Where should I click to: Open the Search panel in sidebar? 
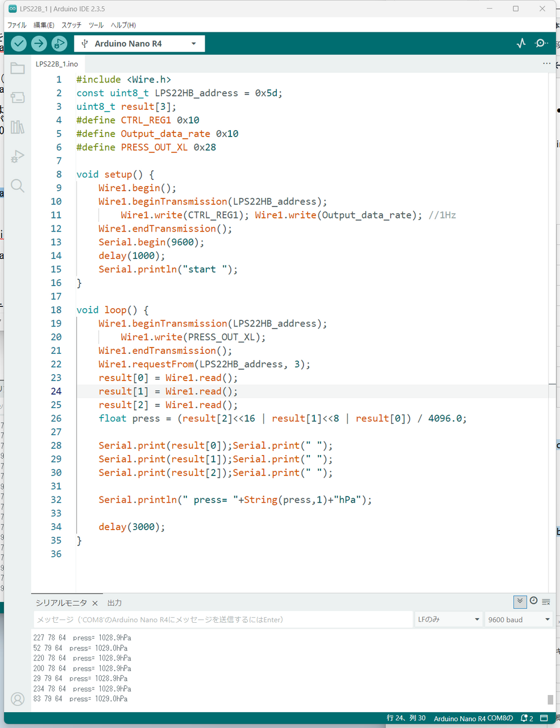click(18, 186)
